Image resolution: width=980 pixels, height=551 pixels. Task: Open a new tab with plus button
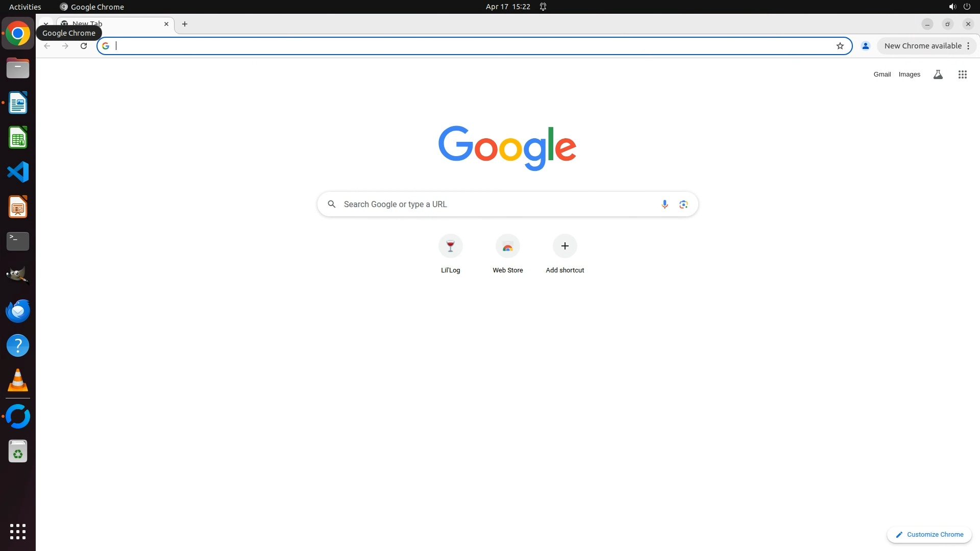point(185,24)
